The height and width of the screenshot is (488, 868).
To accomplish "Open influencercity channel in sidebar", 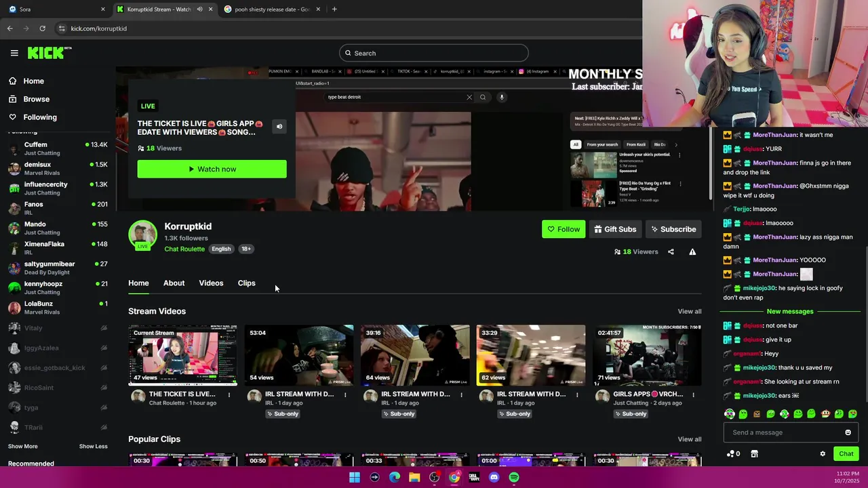I will coord(57,188).
